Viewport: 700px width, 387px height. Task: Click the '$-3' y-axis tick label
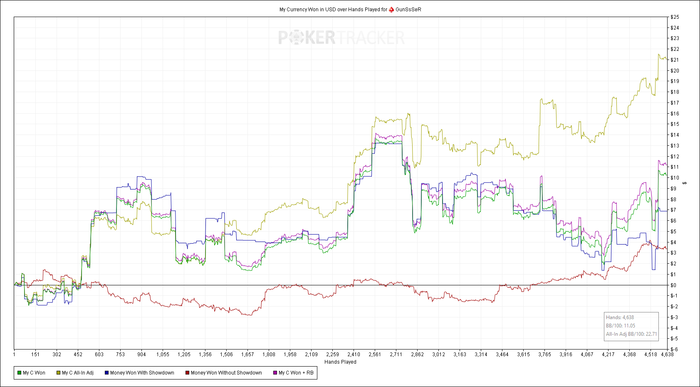coord(674,317)
